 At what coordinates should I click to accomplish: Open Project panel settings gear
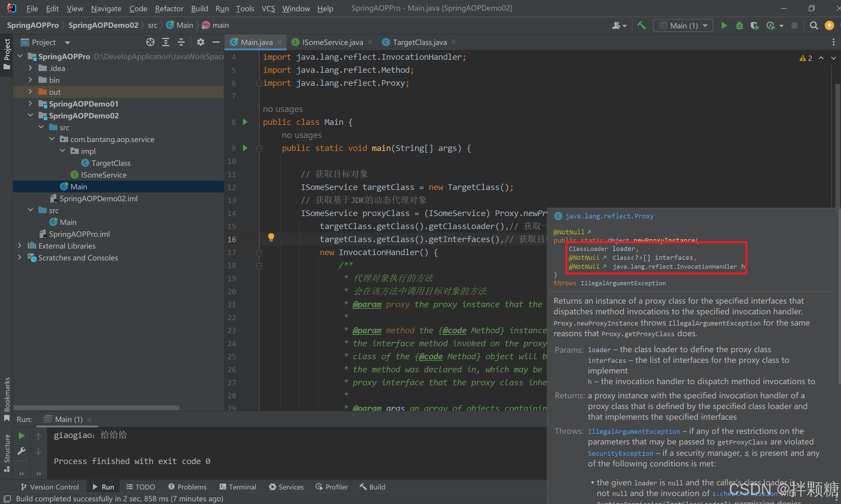tap(200, 42)
